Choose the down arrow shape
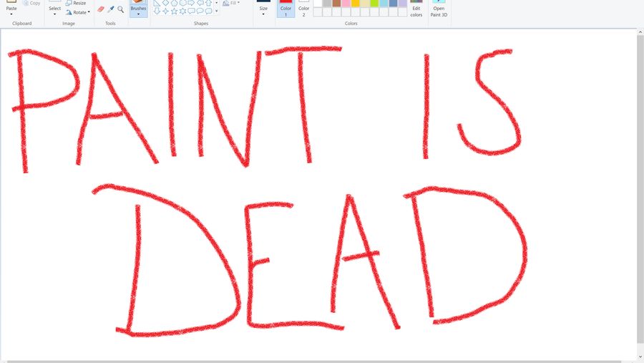Image resolution: width=644 pixels, height=363 pixels. (x=157, y=11)
